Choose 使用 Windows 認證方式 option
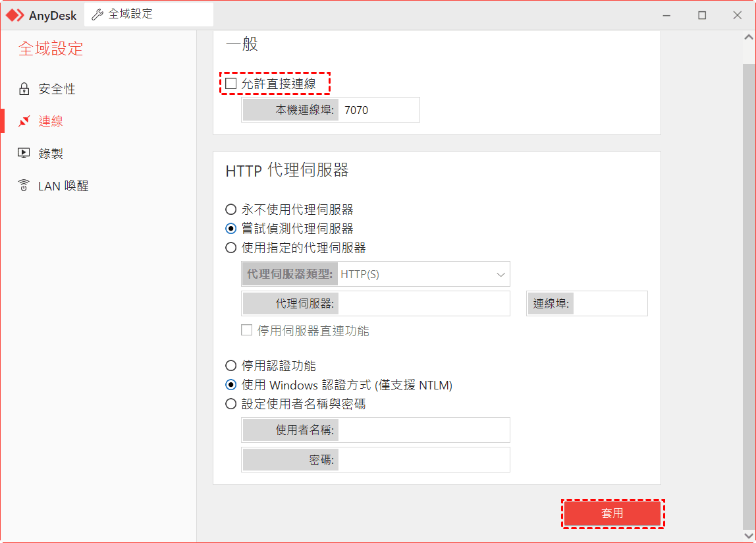Image resolution: width=756 pixels, height=543 pixels. point(231,385)
